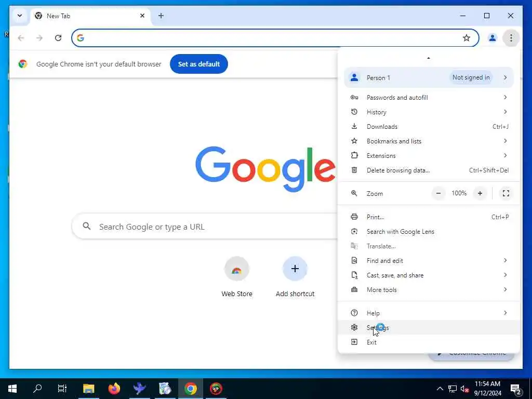Click the muted volume tray icon
Viewport: 532px width, 399px height.
pyautogui.click(x=465, y=389)
